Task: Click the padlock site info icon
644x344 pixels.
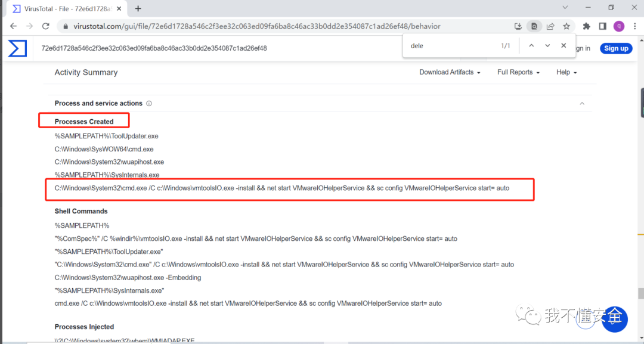Action: pos(66,26)
